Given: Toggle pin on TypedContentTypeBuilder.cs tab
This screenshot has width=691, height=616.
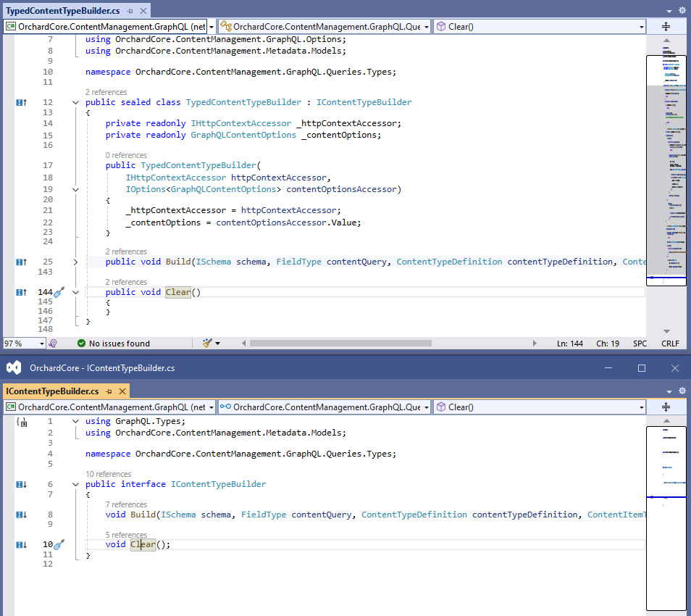Looking at the screenshot, I should [x=130, y=11].
